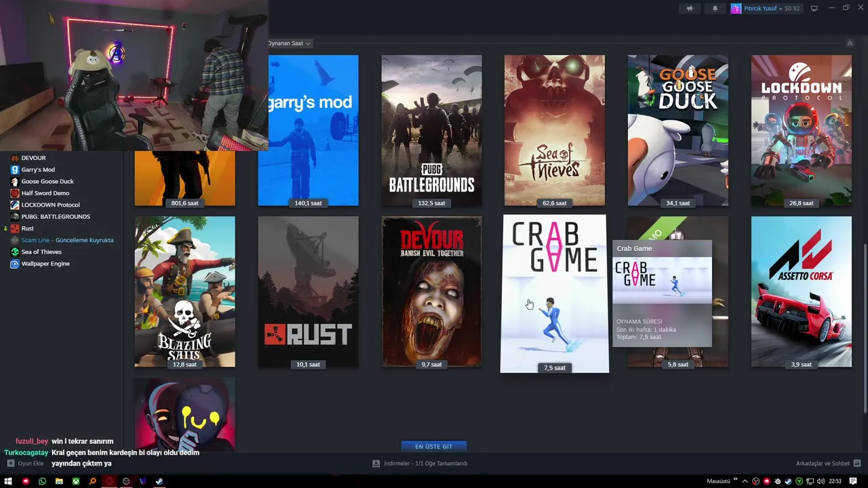Open the Oynanan Saat sort dropdown
868x488 pixels.
tap(290, 43)
